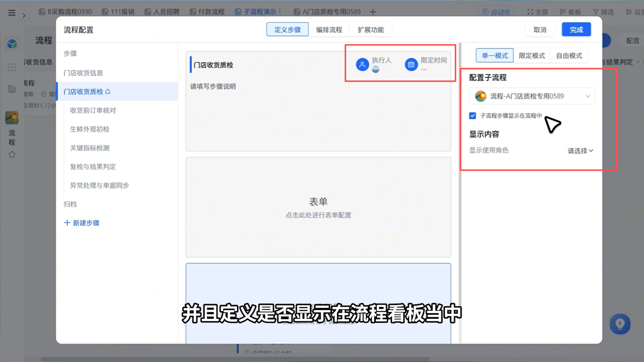
Task: Click the blue cube app logo
Action: pos(12,44)
